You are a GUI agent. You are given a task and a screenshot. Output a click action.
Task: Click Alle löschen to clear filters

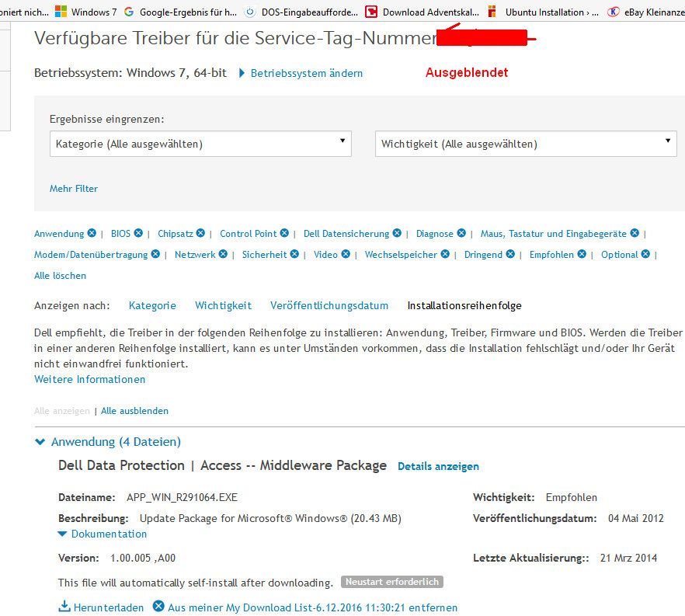tap(61, 276)
